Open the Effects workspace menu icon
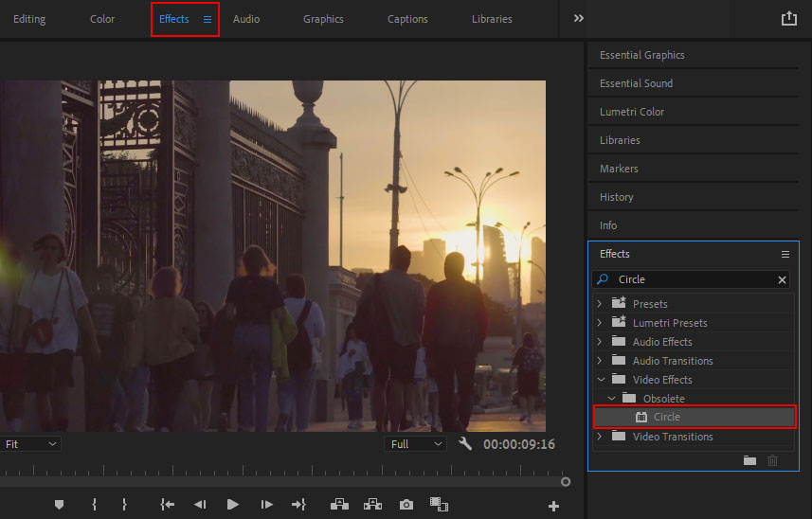This screenshot has width=812, height=519. tap(208, 20)
